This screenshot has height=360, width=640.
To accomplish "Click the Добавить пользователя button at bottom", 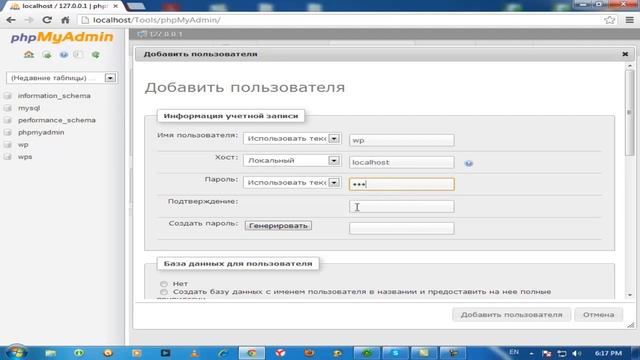I will tap(511, 315).
